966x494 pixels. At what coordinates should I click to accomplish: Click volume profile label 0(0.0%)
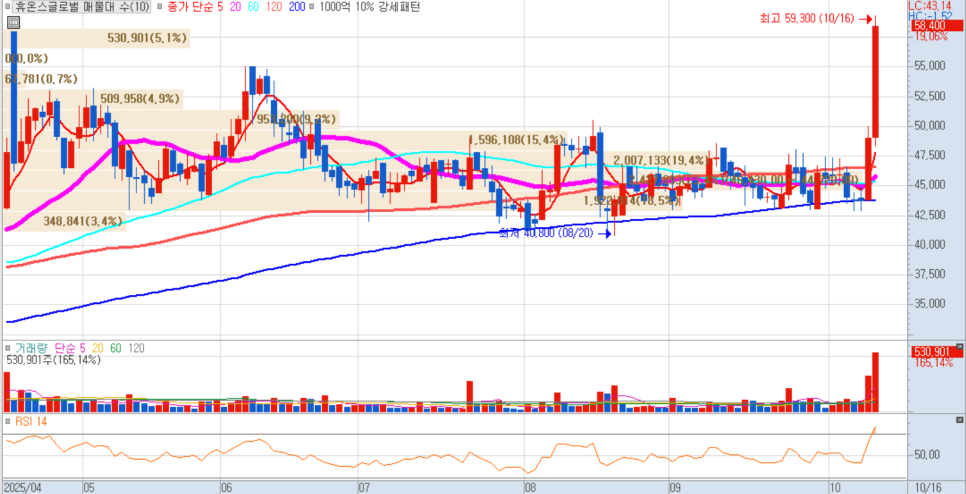click(x=26, y=59)
